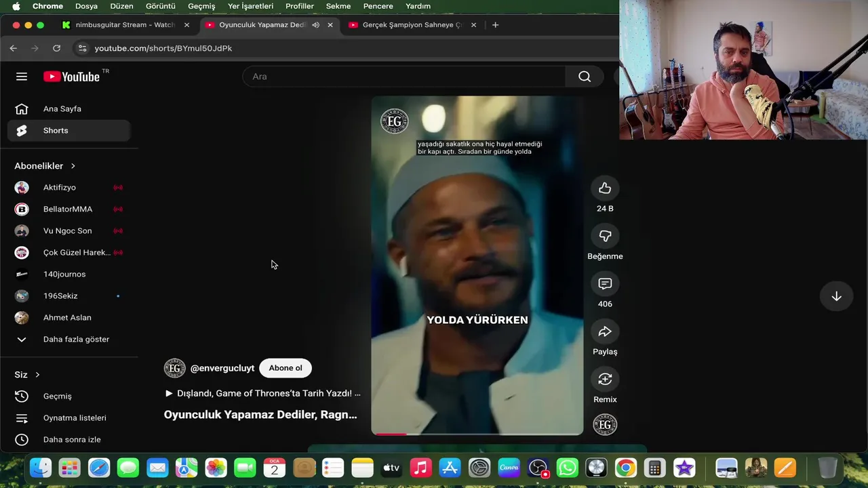The height and width of the screenshot is (488, 868).
Task: Go back in Chrome navigation
Action: point(14,48)
